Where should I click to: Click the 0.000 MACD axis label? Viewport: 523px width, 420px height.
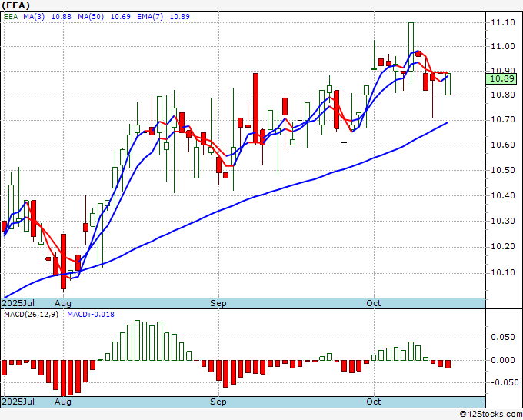pyautogui.click(x=503, y=360)
